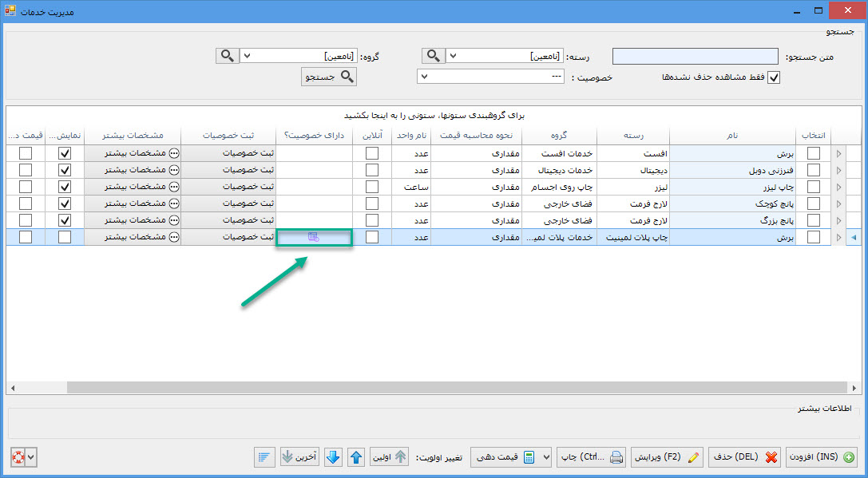Open مشخصات بیشتر for پانچ بزرگ row

pyautogui.click(x=133, y=219)
